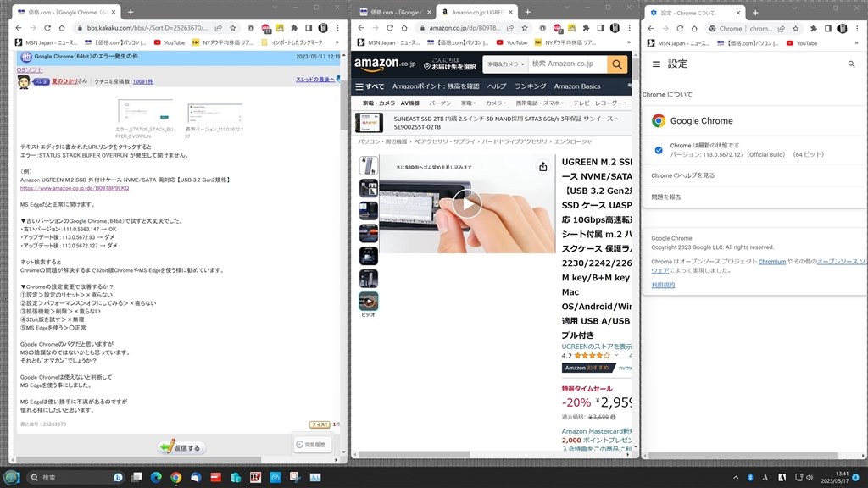Open Chromeのヘルプを見る entry
This screenshot has width=868, height=488.
click(x=755, y=175)
